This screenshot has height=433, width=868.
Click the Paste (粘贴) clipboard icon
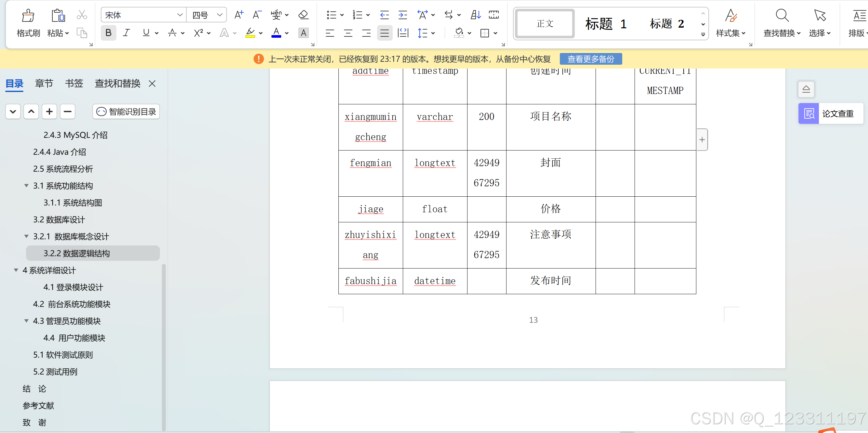(58, 16)
